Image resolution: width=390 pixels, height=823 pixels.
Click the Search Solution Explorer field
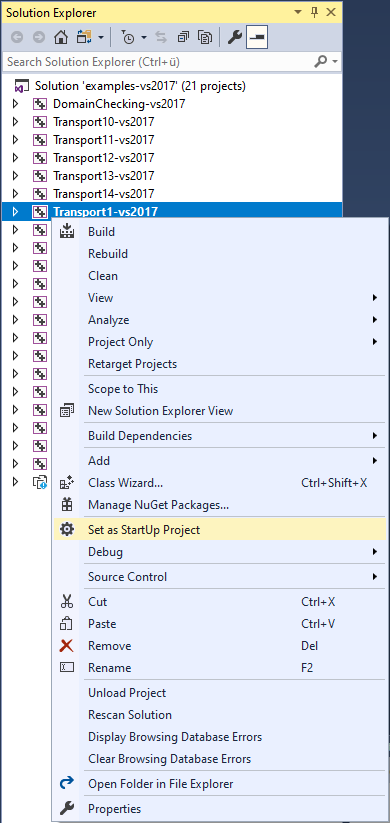pyautogui.click(x=157, y=62)
